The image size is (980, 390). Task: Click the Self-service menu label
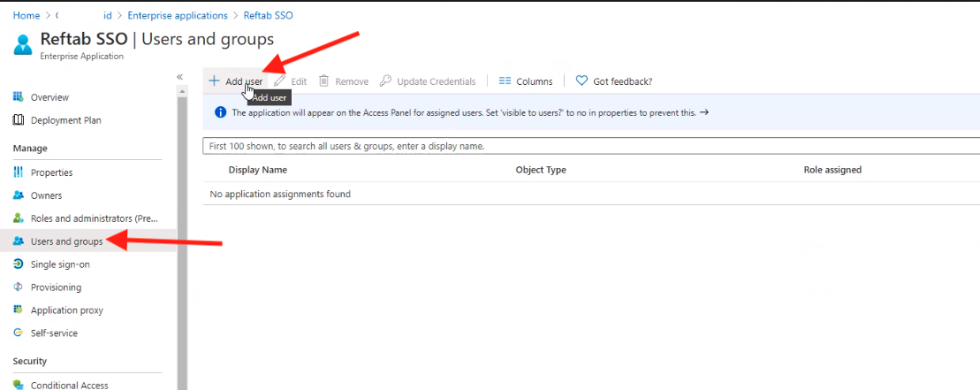pos(55,333)
